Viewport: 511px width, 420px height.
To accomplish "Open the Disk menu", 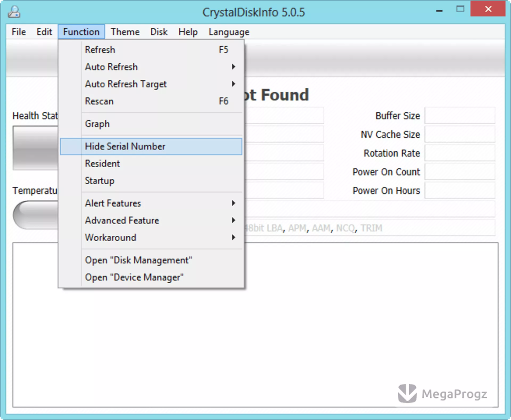I will pyautogui.click(x=159, y=32).
